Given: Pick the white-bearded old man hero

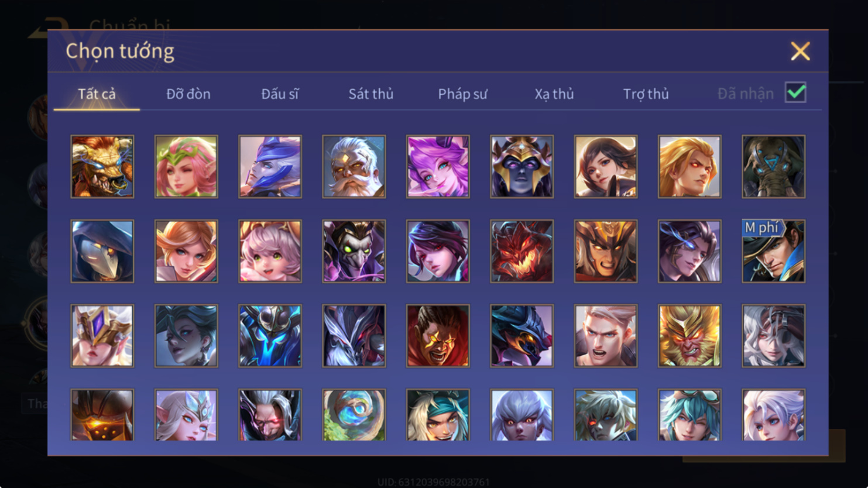Looking at the screenshot, I should [354, 167].
